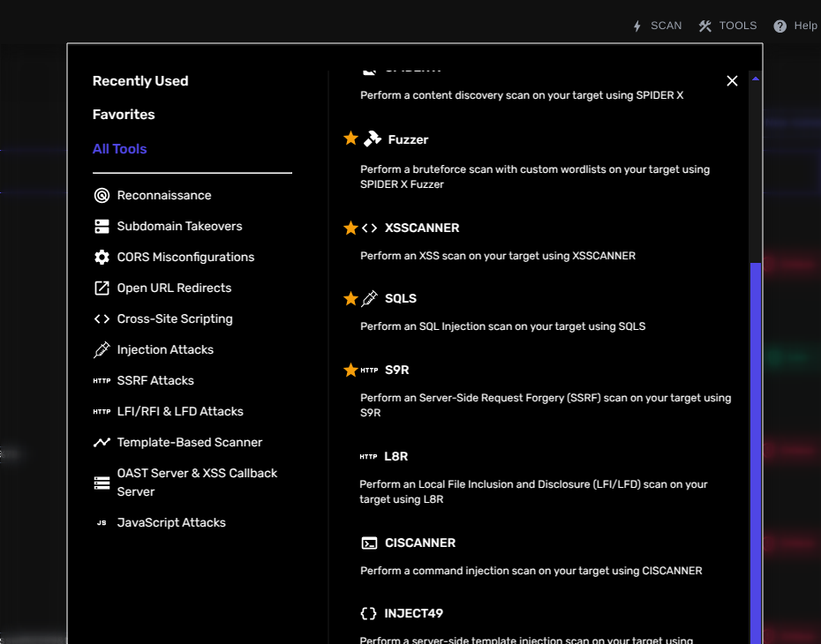The width and height of the screenshot is (821, 644).
Task: Toggle the favorite star on S9R
Action: [x=350, y=370]
